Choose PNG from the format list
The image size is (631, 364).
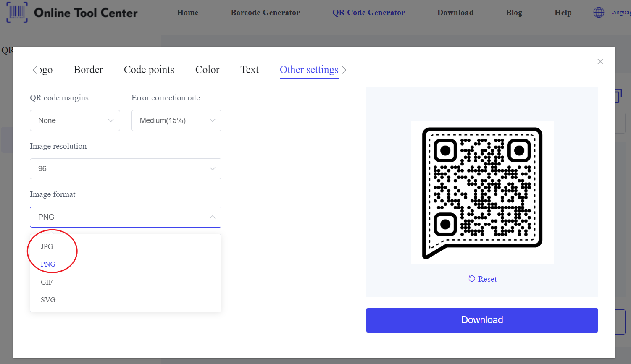click(x=126, y=264)
